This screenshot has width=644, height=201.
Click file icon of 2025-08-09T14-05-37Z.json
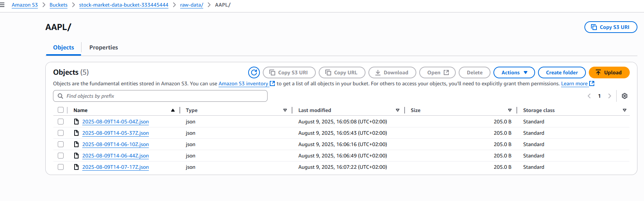click(76, 133)
